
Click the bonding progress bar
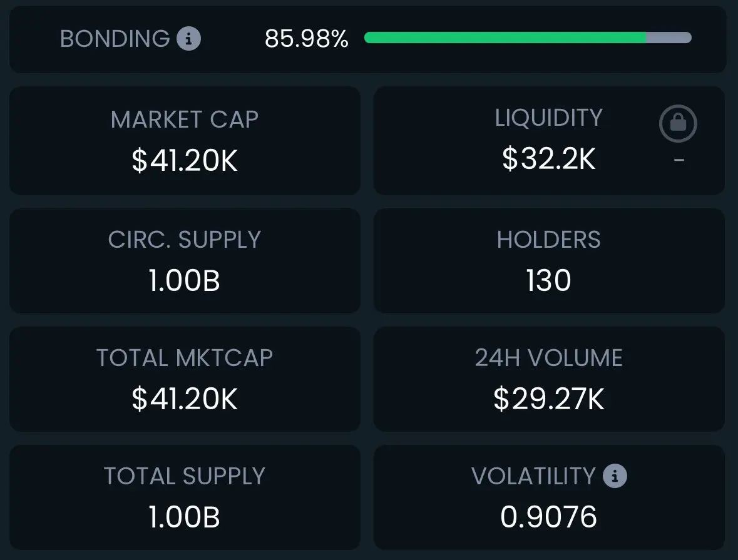(528, 38)
